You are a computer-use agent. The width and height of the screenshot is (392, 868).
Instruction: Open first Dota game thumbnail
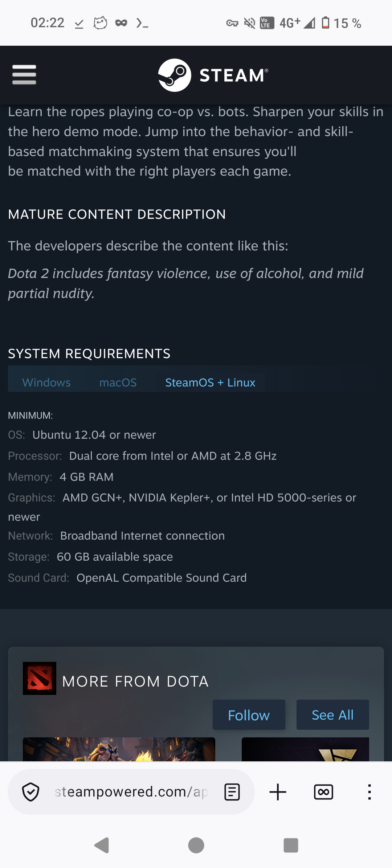[x=119, y=749]
